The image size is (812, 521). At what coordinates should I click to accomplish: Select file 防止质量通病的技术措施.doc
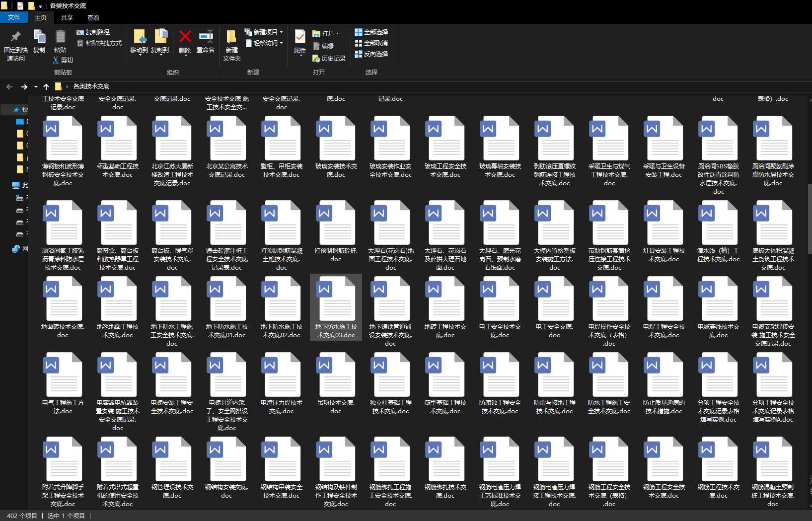(x=664, y=384)
